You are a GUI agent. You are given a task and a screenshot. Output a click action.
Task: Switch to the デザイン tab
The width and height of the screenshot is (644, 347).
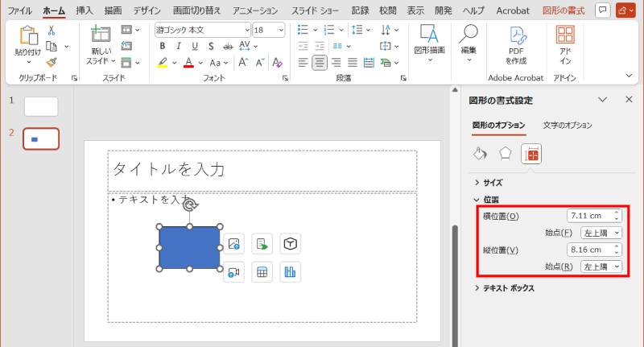pos(147,10)
